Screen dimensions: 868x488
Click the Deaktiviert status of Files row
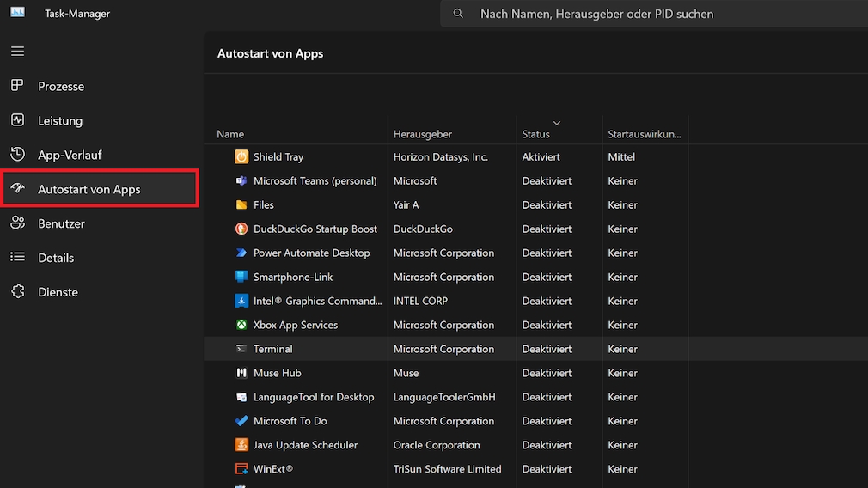(547, 204)
